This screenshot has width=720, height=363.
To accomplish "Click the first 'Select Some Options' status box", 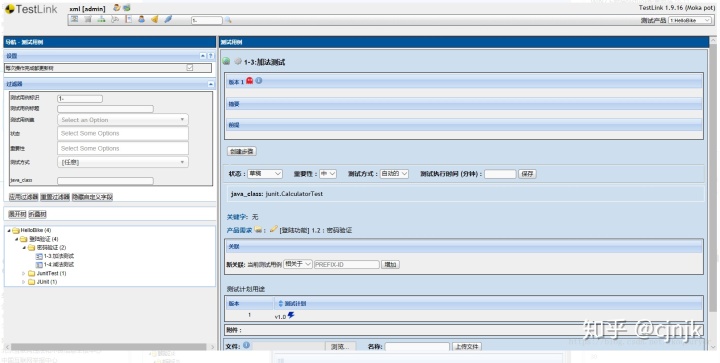I will pyautogui.click(x=123, y=134).
